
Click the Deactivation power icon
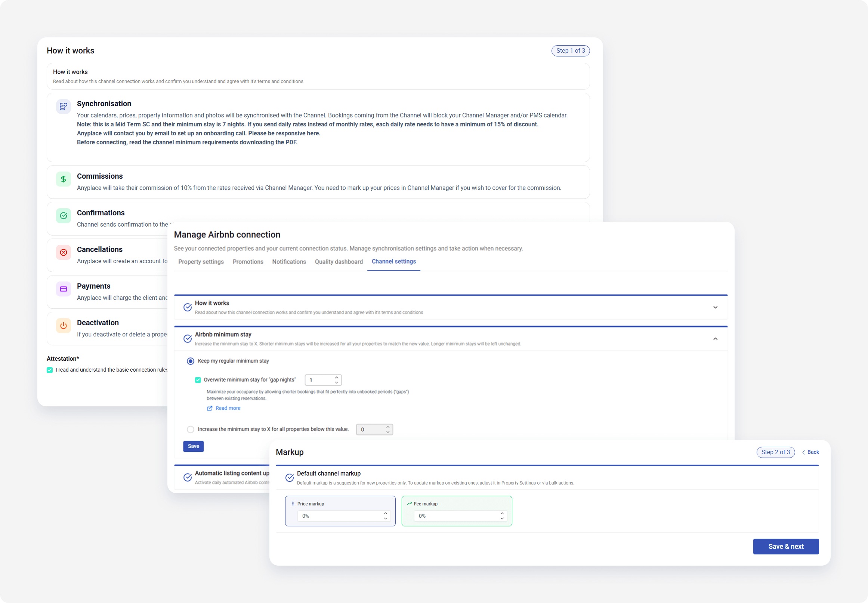64,326
